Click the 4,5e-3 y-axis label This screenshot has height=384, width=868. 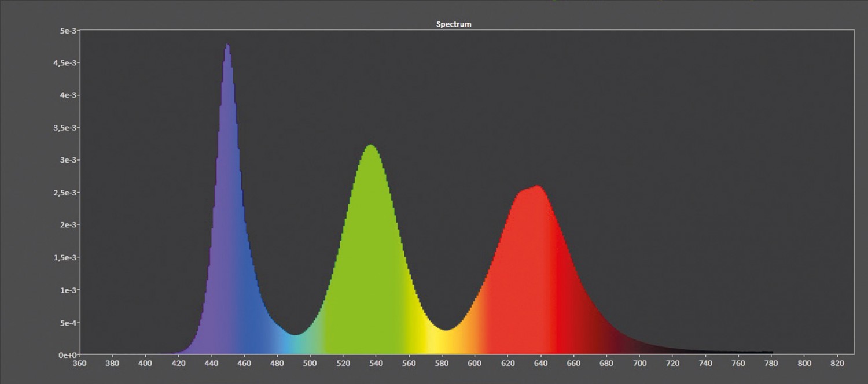pyautogui.click(x=62, y=62)
